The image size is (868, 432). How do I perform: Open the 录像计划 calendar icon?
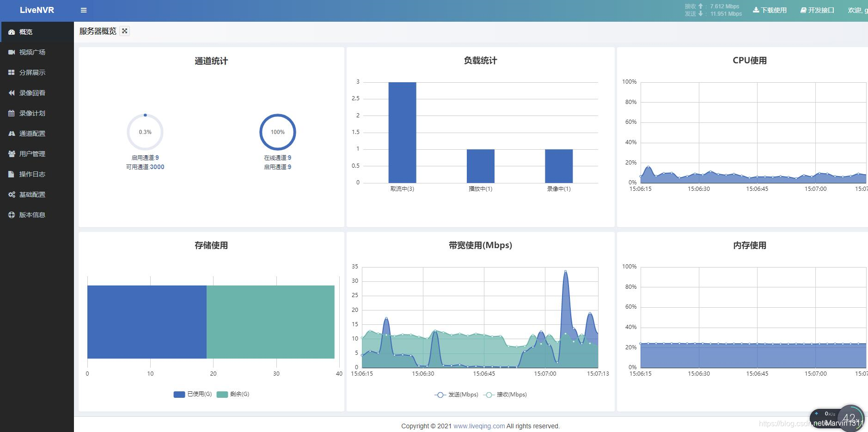click(12, 113)
